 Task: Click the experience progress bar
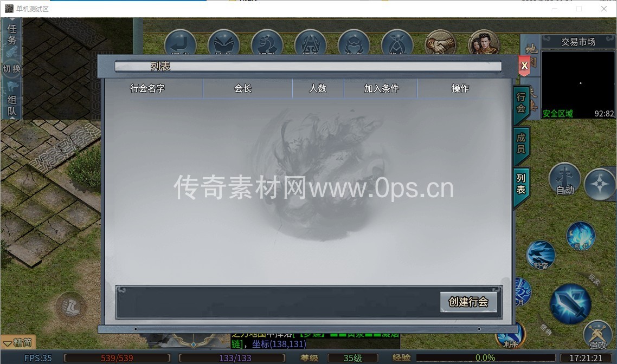point(485,357)
